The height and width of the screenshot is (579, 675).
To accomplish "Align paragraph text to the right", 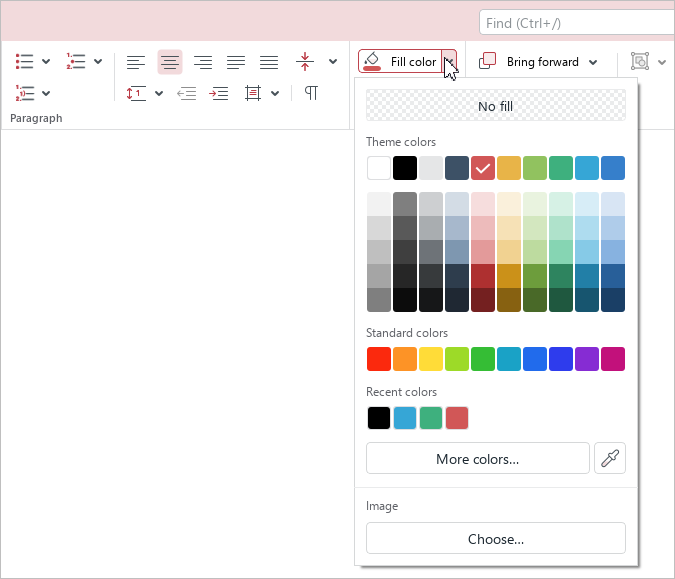I will click(x=203, y=62).
